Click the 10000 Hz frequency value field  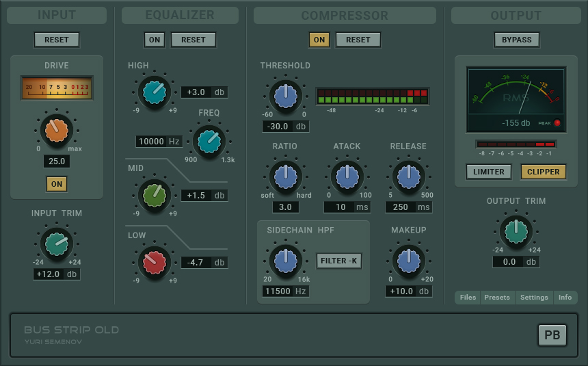(x=159, y=142)
